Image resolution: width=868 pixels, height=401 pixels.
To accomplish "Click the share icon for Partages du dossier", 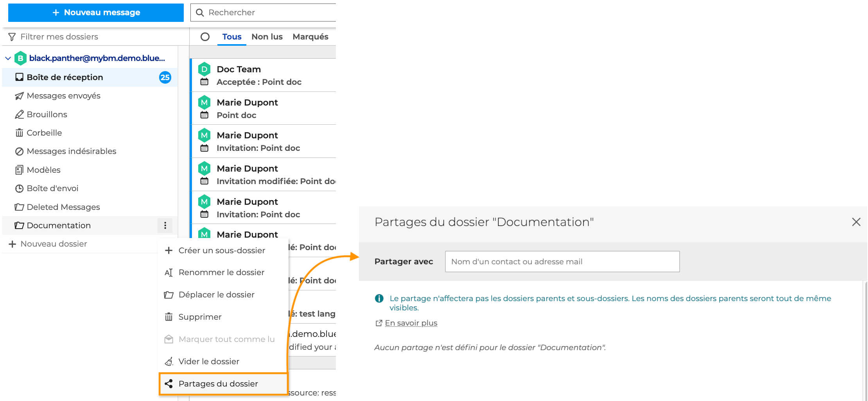I will (169, 384).
